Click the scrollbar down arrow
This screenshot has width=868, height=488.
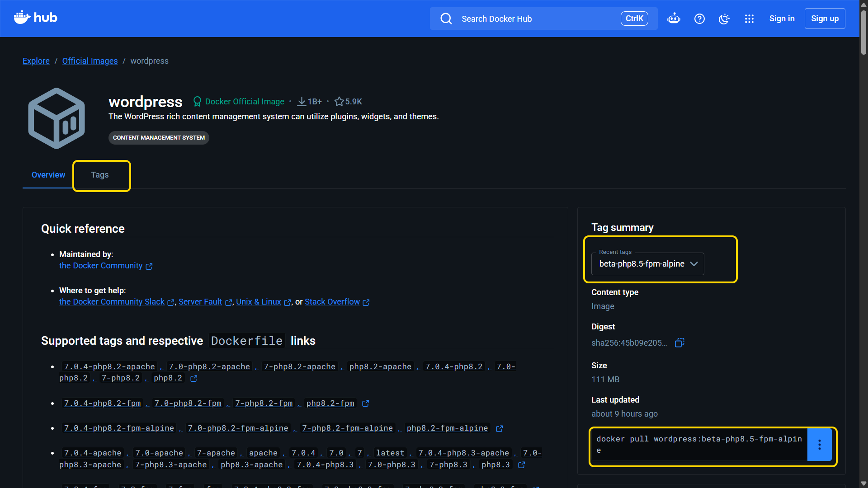863,483
